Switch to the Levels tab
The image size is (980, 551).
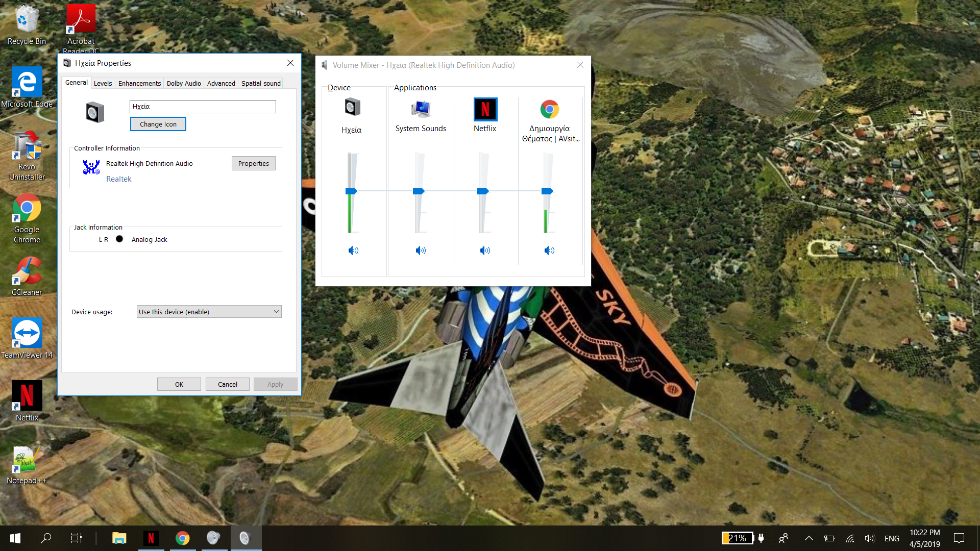[103, 83]
